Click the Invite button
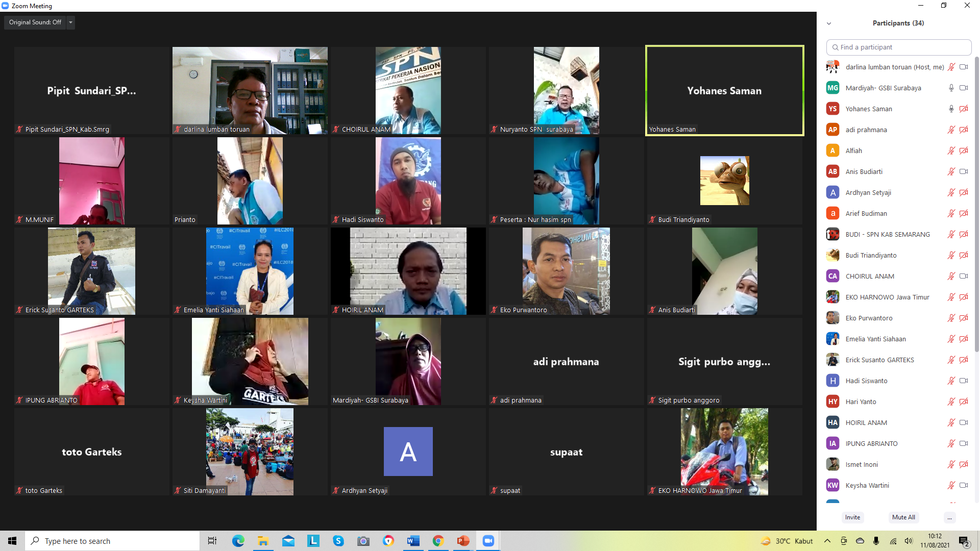The width and height of the screenshot is (980, 551). [852, 517]
